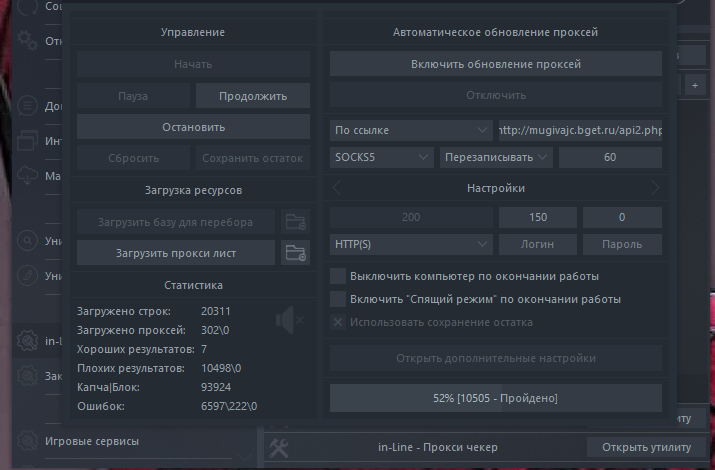Click Открыть утилиту for Прокси чекер
The width and height of the screenshot is (715, 470).
646,447
